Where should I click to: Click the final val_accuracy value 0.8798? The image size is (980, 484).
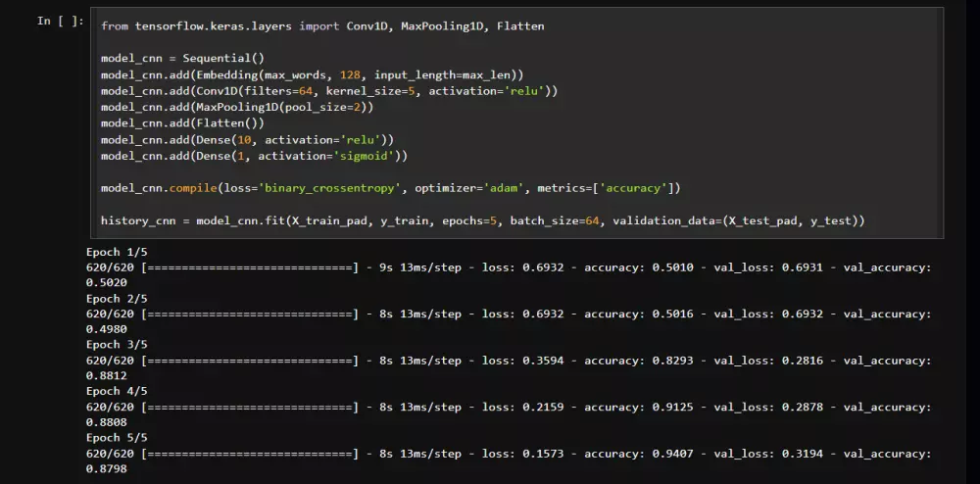(106, 469)
